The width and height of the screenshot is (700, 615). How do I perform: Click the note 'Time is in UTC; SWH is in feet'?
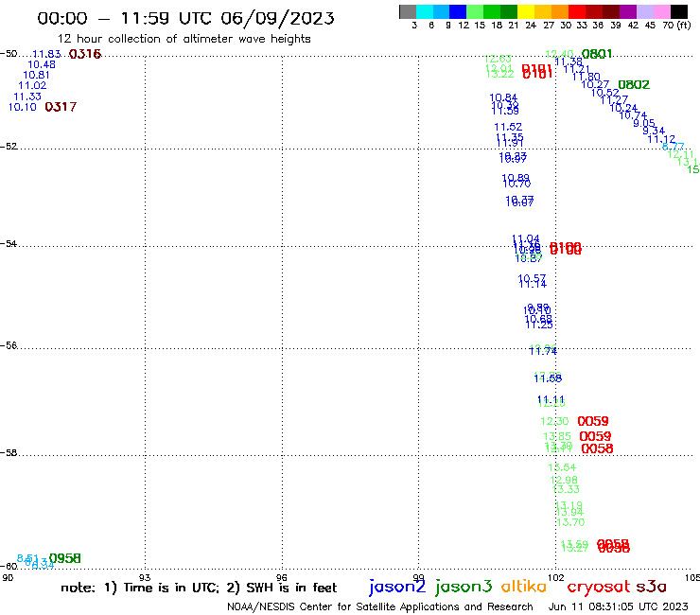[x=199, y=588]
